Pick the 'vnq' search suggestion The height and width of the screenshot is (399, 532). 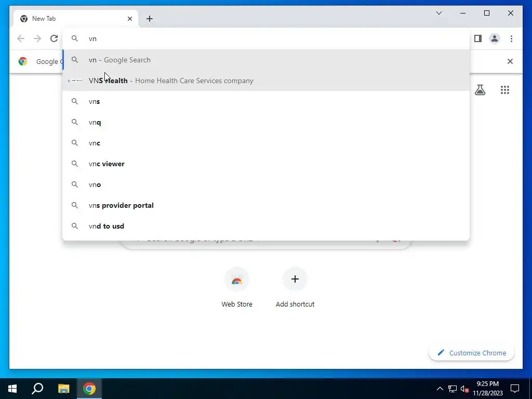point(266,122)
